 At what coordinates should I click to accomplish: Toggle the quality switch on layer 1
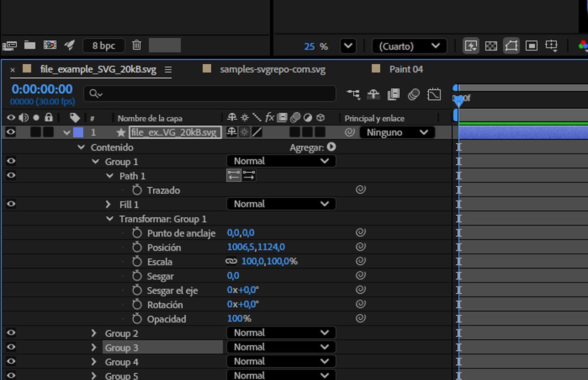tap(257, 132)
